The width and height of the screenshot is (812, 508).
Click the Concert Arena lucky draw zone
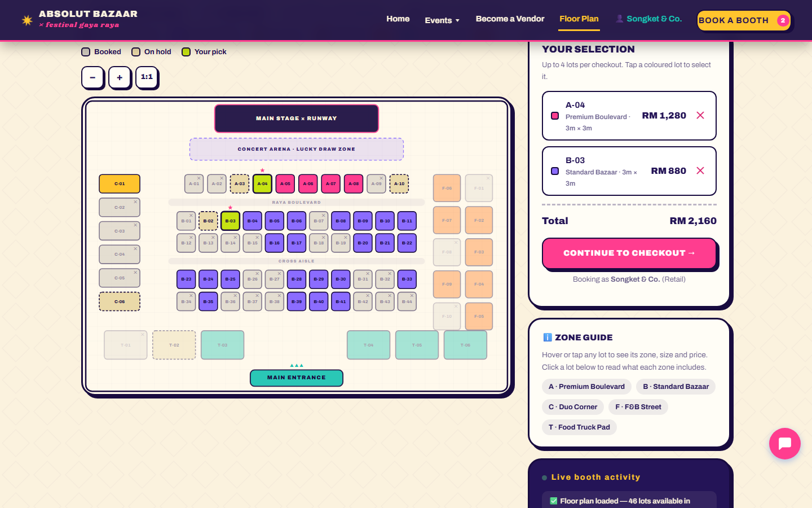(297, 149)
